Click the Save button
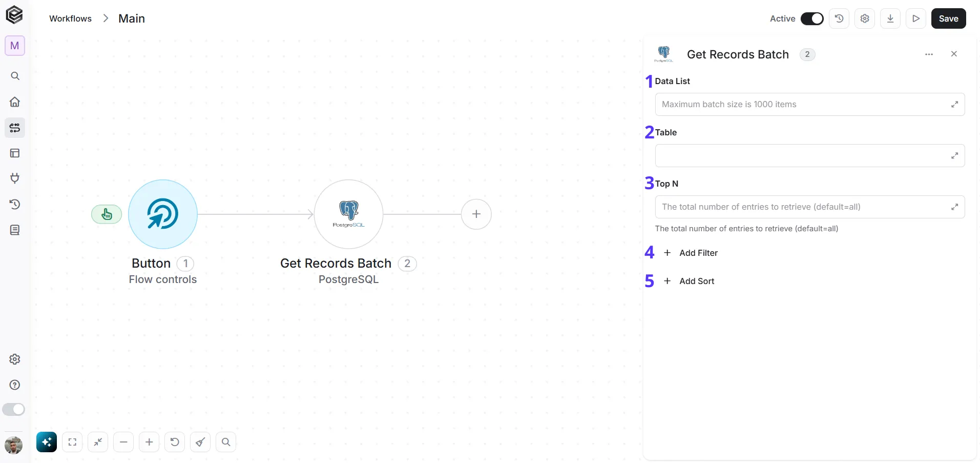The height and width of the screenshot is (463, 980). (949, 18)
